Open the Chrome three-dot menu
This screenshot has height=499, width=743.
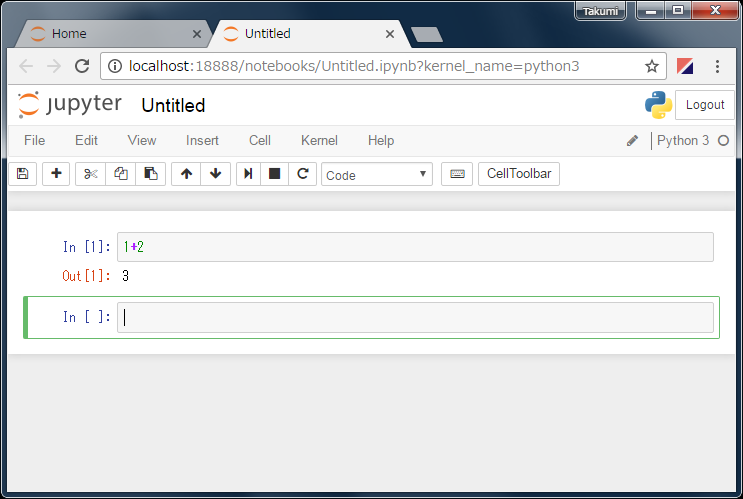point(717,66)
